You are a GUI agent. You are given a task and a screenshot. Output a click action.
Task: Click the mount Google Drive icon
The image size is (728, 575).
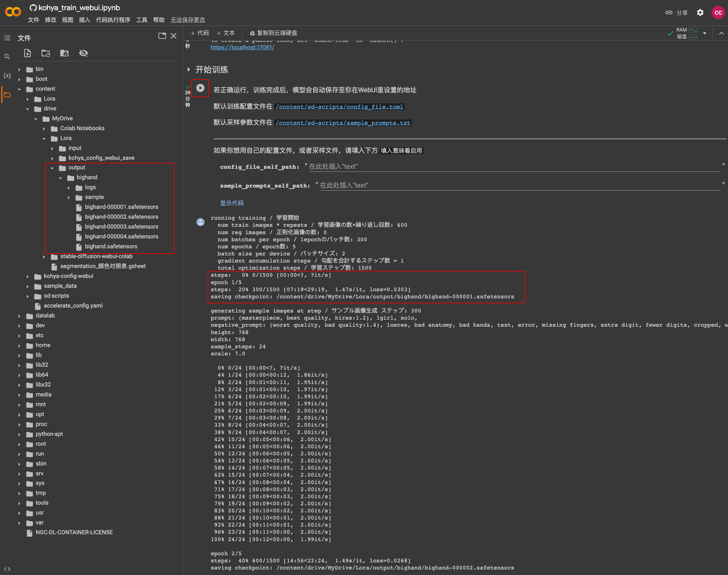(x=64, y=53)
